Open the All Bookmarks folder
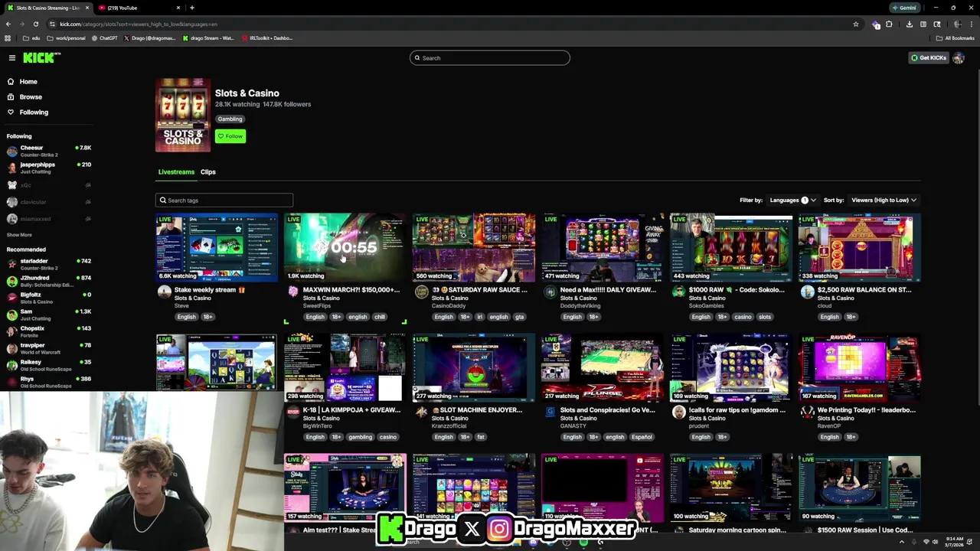The height and width of the screenshot is (551, 980). [x=955, y=37]
